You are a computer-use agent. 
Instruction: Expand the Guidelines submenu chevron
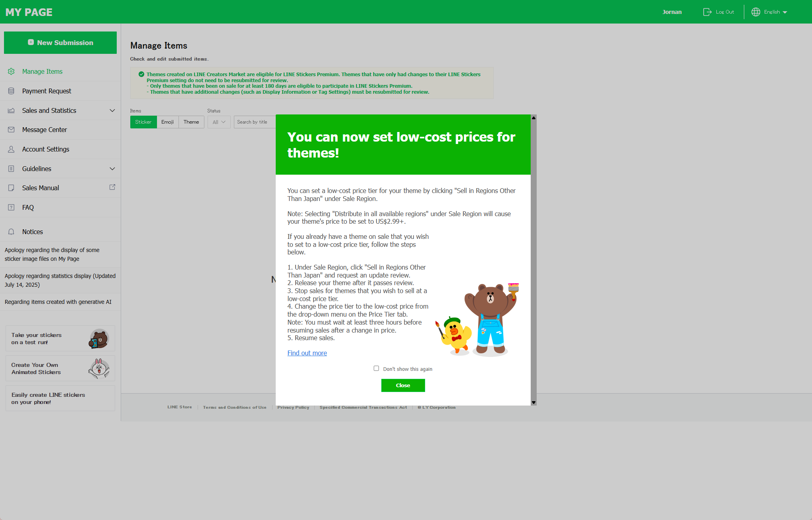[112, 169]
